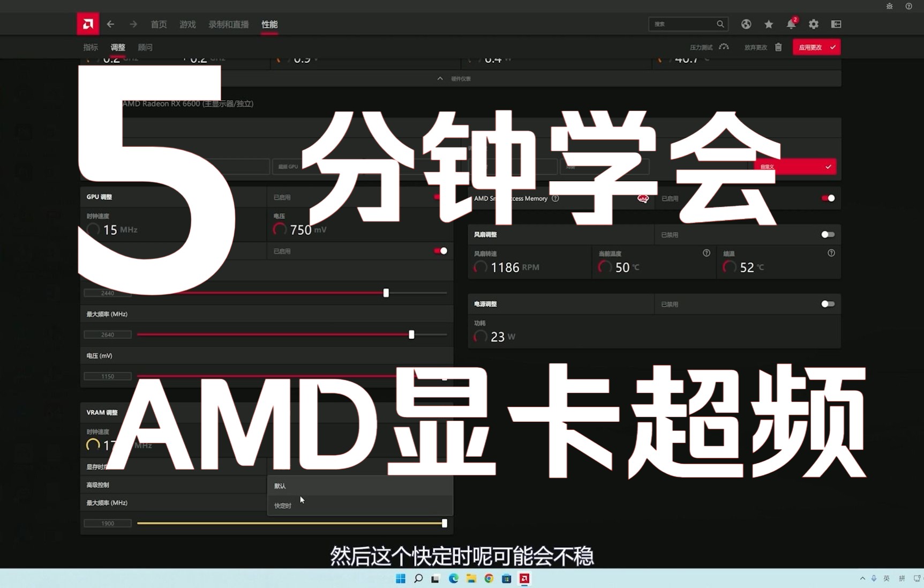Screen dimensions: 924x588
Task: Select 默认 in the timing dropdown
Action: pyautogui.click(x=280, y=486)
